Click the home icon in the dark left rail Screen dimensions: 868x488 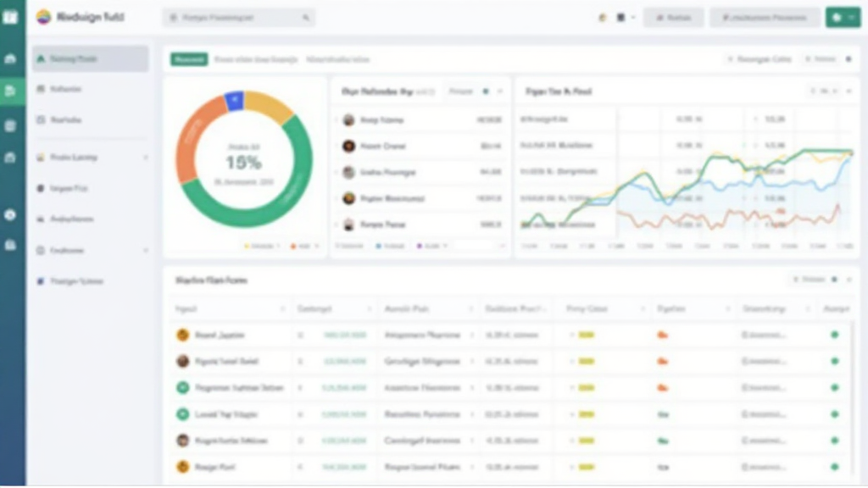[x=10, y=58]
